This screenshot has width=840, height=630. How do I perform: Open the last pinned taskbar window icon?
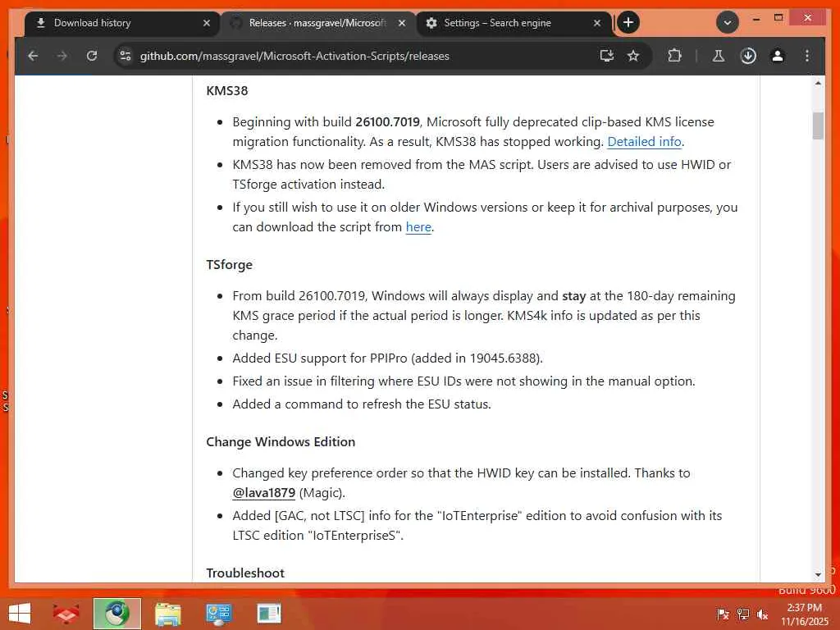pos(269,614)
